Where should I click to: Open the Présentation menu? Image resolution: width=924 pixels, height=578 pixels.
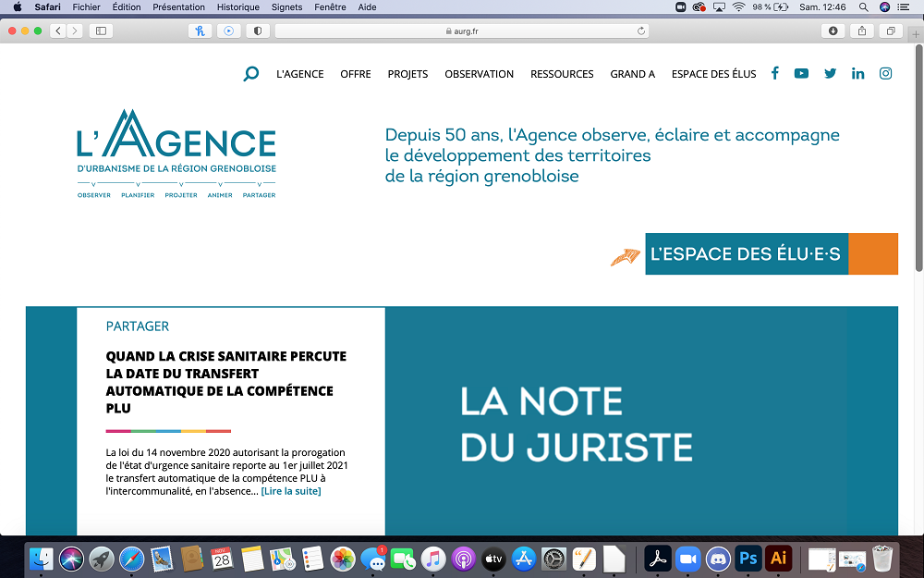pos(178,7)
